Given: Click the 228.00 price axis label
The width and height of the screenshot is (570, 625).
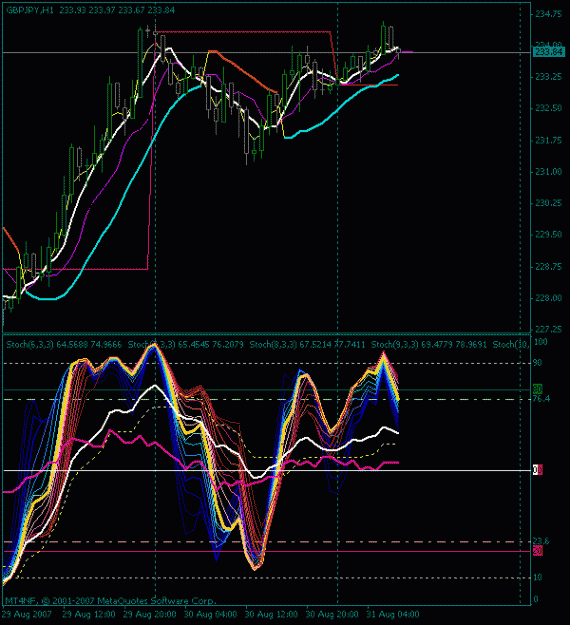Looking at the screenshot, I should pyautogui.click(x=548, y=298).
